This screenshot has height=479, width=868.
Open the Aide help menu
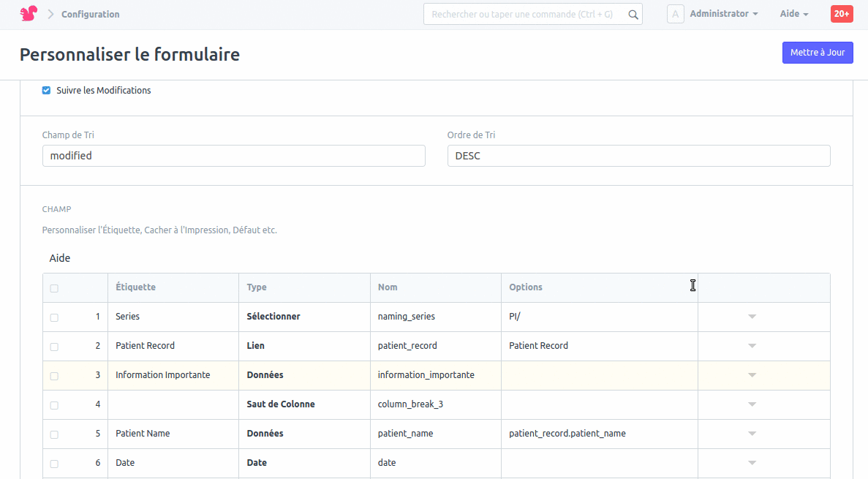(x=793, y=14)
